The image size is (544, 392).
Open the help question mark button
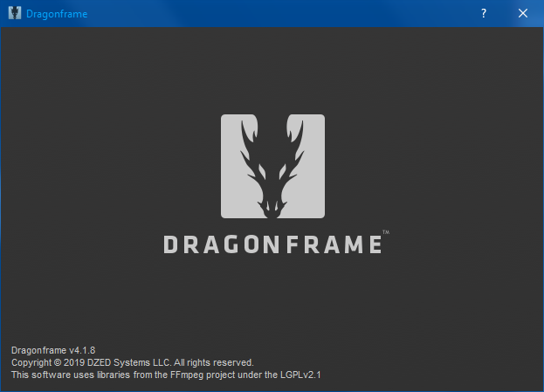click(x=484, y=13)
